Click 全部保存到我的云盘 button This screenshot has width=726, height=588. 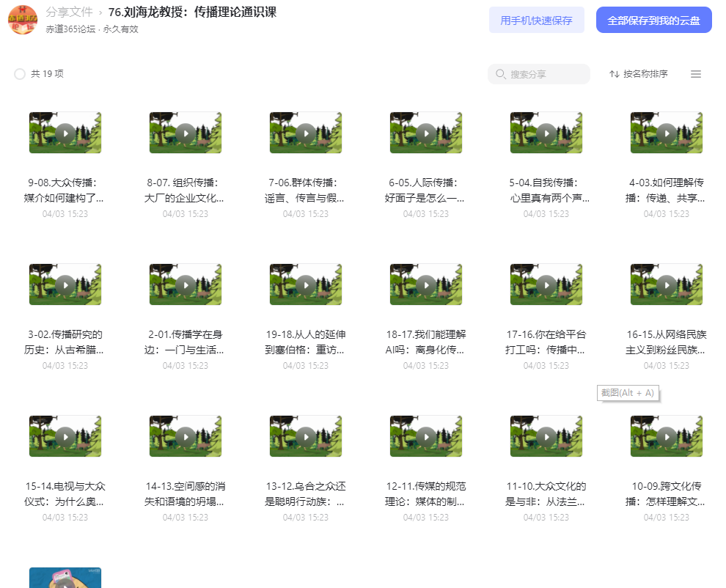[x=654, y=20]
